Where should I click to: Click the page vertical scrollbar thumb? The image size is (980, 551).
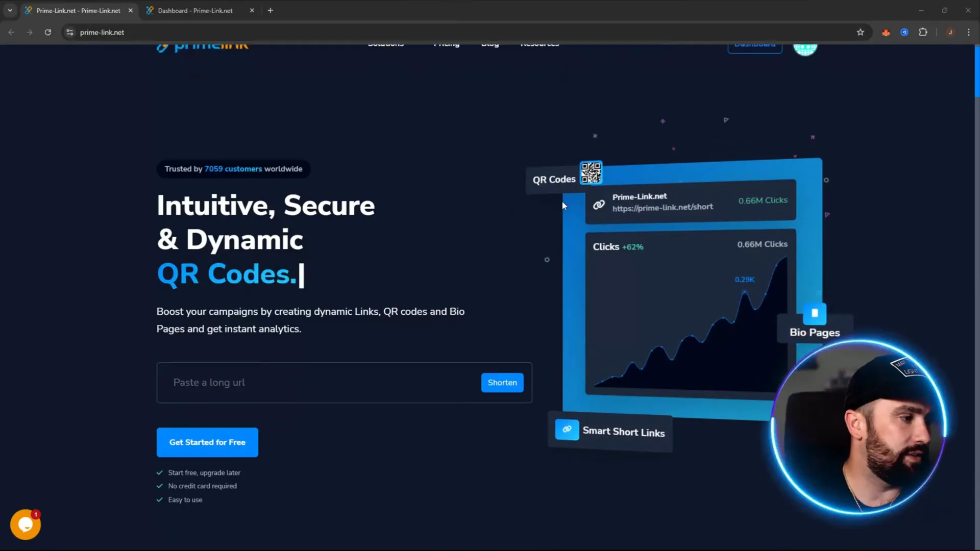[x=977, y=70]
